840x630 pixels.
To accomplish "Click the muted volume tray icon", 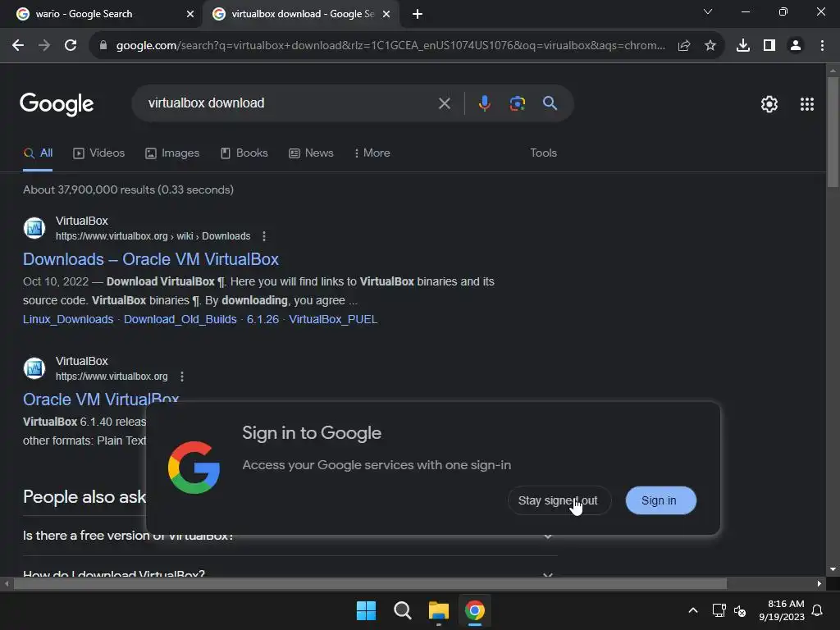I will (x=740, y=610).
